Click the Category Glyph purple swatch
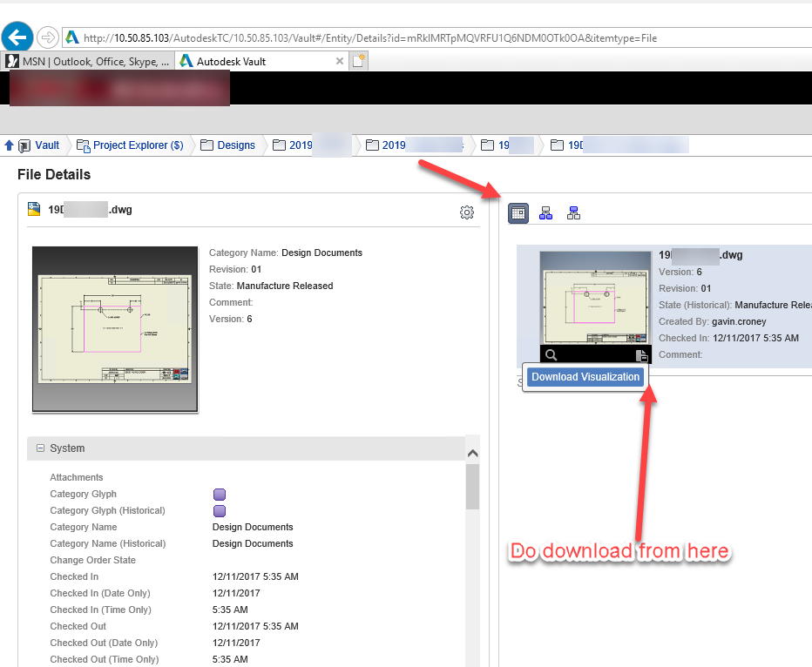Viewport: 812px width, 667px height. (x=220, y=495)
